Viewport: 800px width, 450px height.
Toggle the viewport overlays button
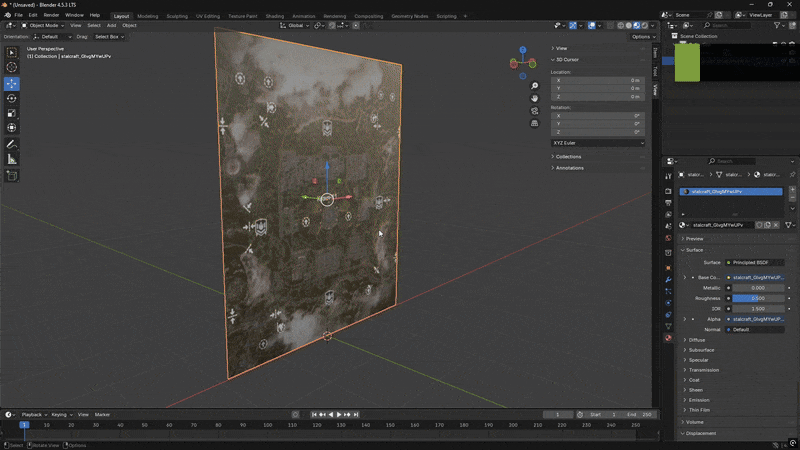(591, 25)
